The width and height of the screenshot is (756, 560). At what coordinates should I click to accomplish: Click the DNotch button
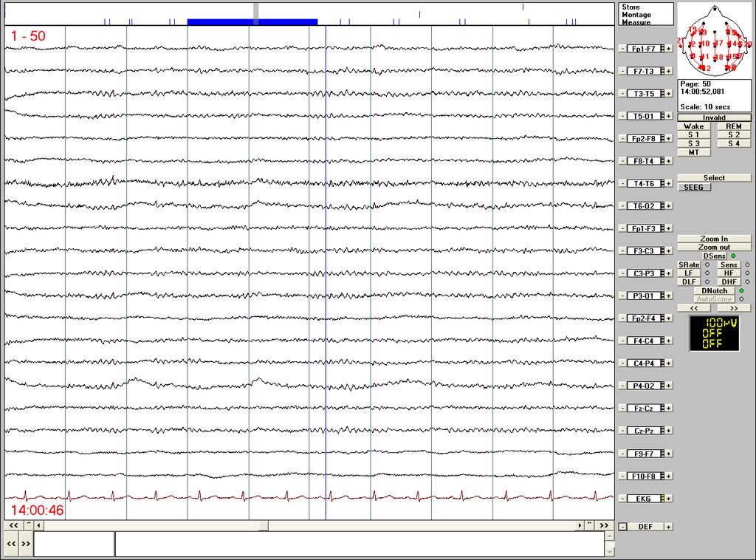[x=715, y=291]
